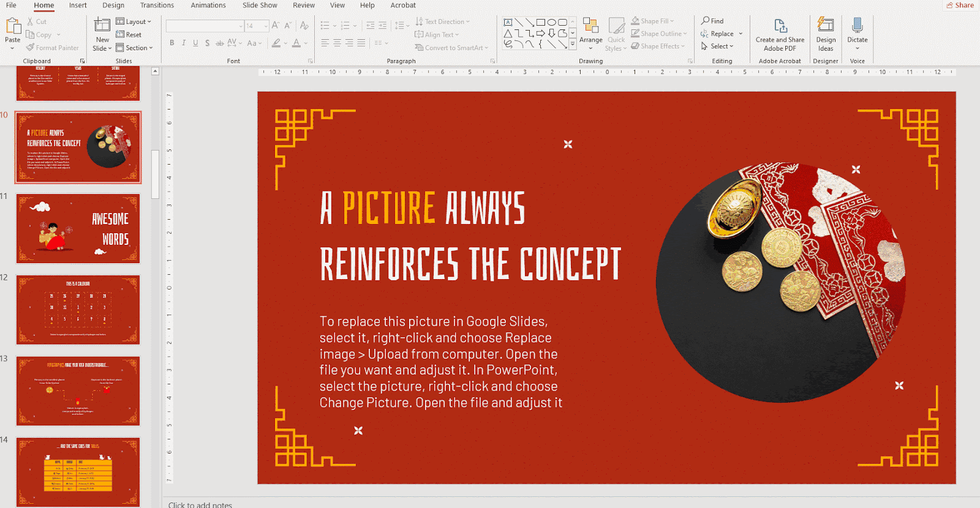Open the Arrange tool
The height and width of the screenshot is (508, 980).
click(x=590, y=31)
